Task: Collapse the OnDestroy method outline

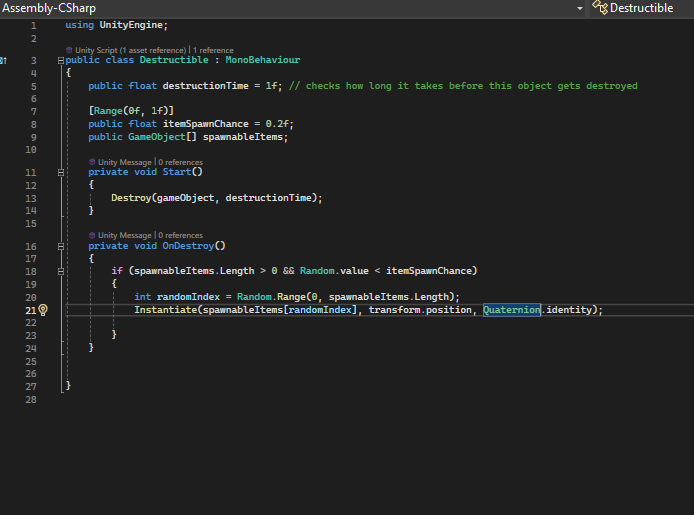Action: click(61, 246)
